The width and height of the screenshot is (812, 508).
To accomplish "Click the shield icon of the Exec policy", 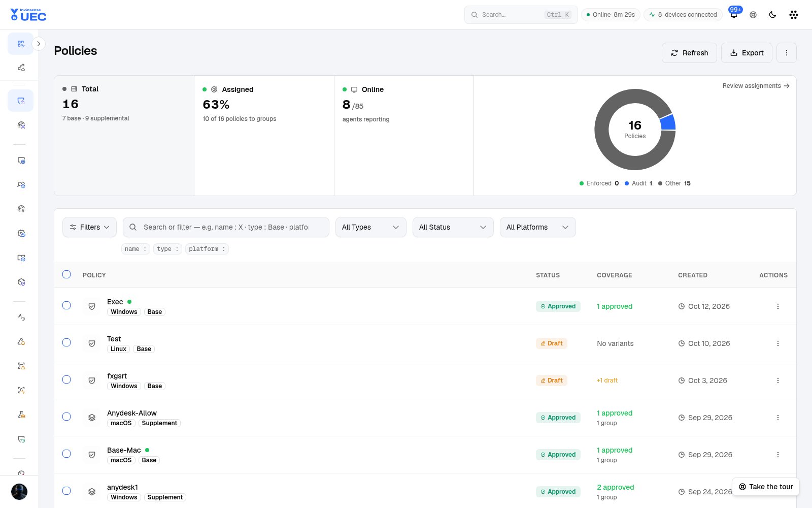I will [x=92, y=306].
